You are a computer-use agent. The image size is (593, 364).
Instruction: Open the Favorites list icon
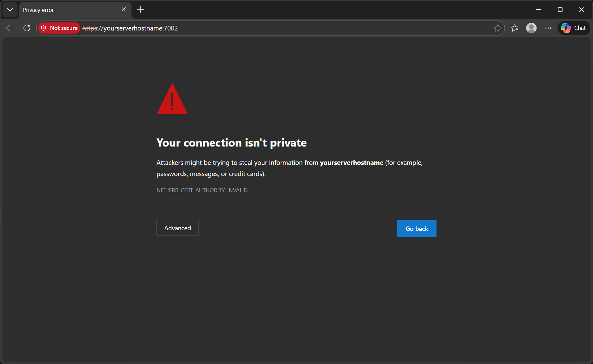[x=515, y=28]
